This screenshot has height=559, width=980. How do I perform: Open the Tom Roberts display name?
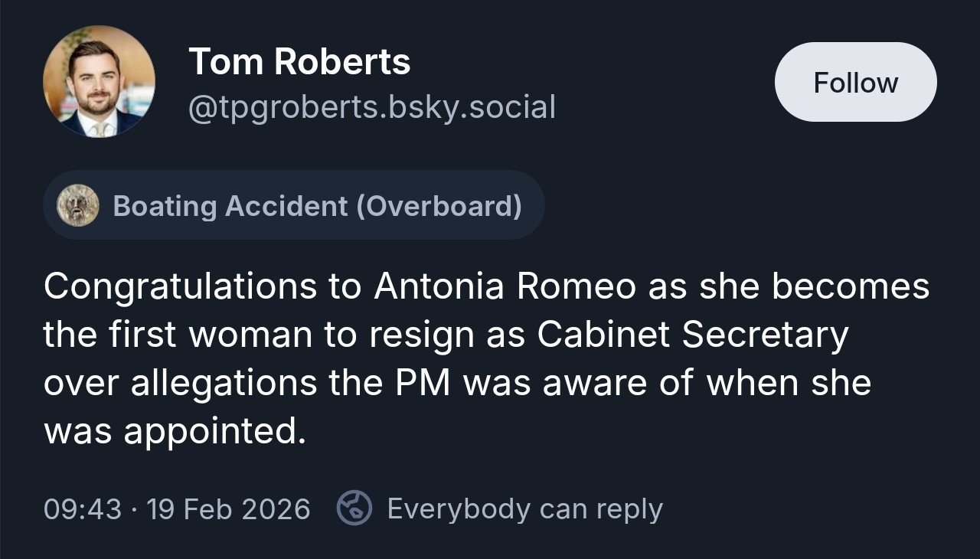299,61
